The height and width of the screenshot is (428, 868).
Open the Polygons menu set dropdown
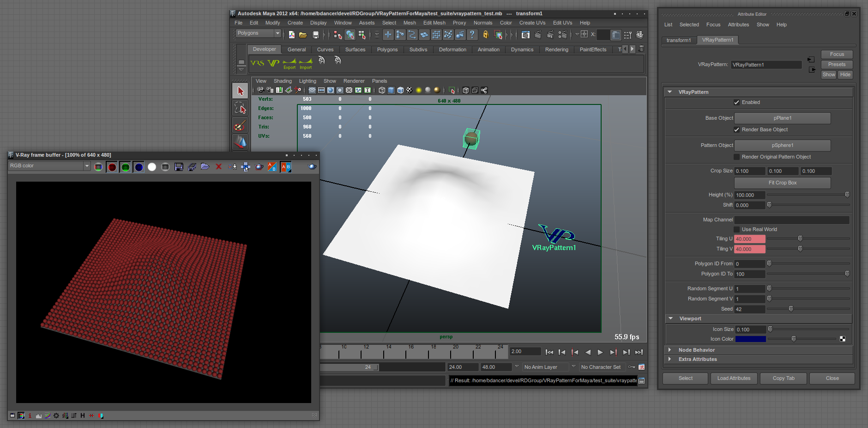(259, 33)
